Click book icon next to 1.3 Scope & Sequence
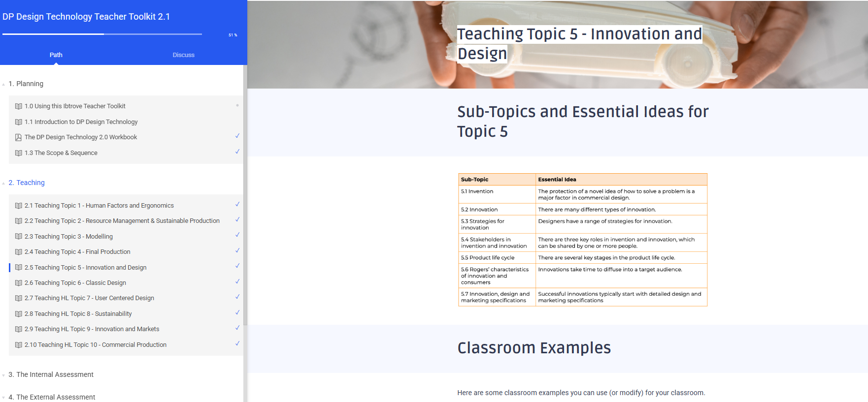Screen dimensions: 868x402 (x=19, y=153)
